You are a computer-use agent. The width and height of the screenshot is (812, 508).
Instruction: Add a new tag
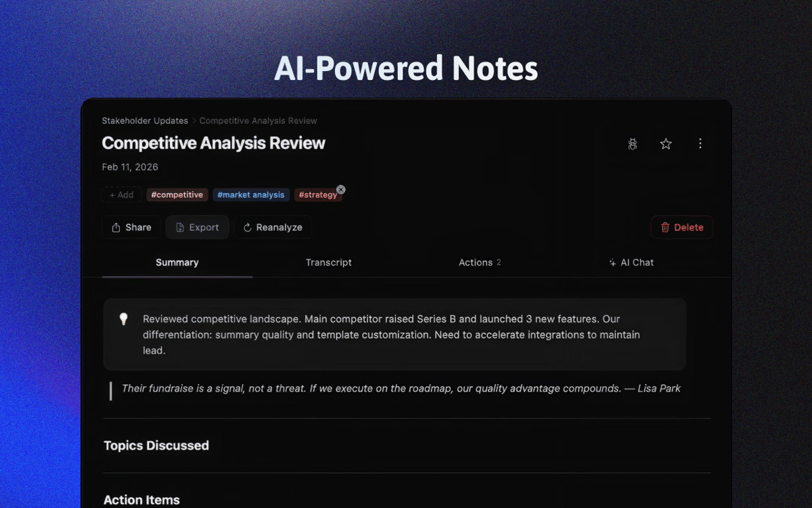122,195
